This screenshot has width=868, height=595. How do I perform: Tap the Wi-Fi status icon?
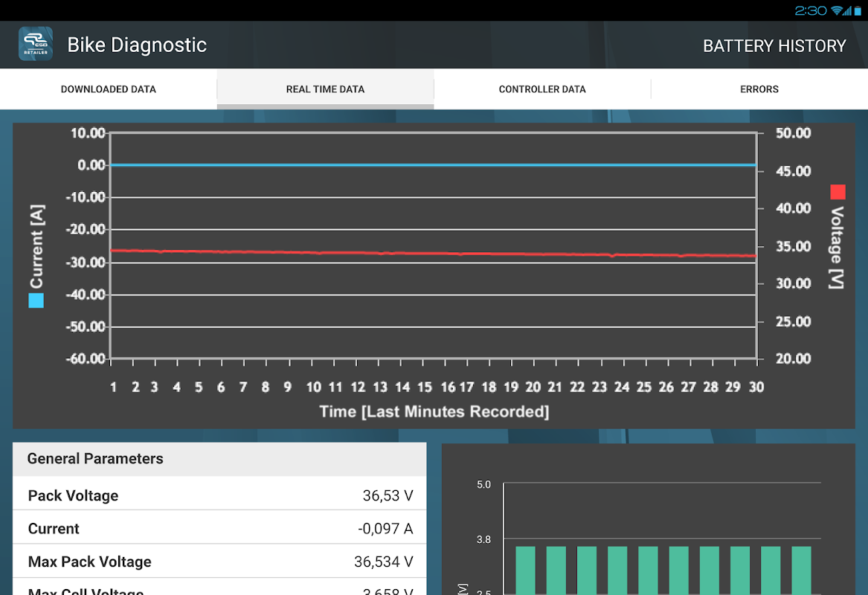pos(837,10)
